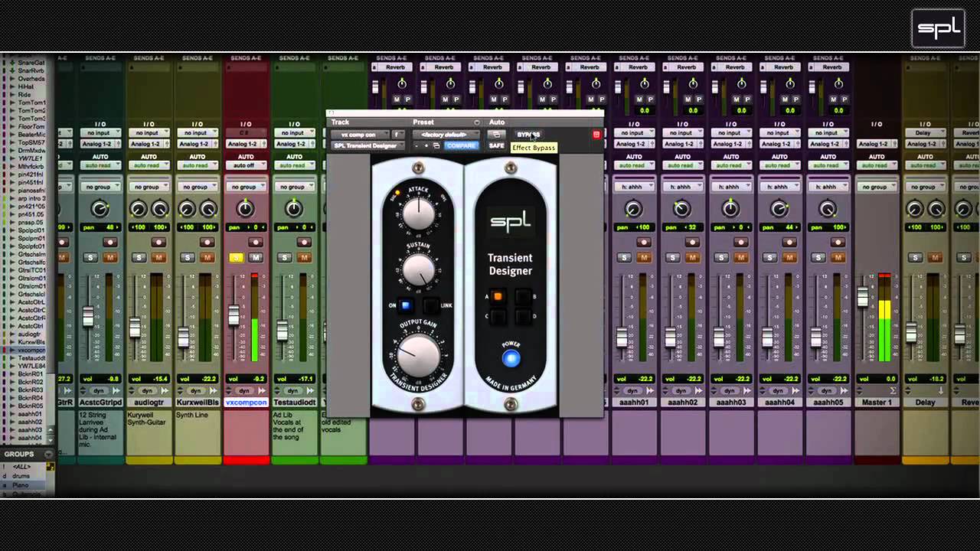Toggle the blue ON switch on Transient Designer
This screenshot has width=980, height=551.
coord(407,305)
